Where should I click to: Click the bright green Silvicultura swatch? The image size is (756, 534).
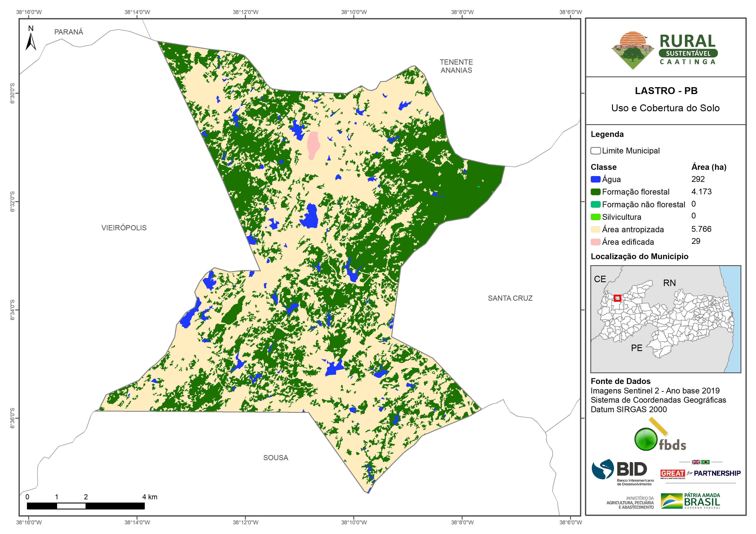(595, 217)
